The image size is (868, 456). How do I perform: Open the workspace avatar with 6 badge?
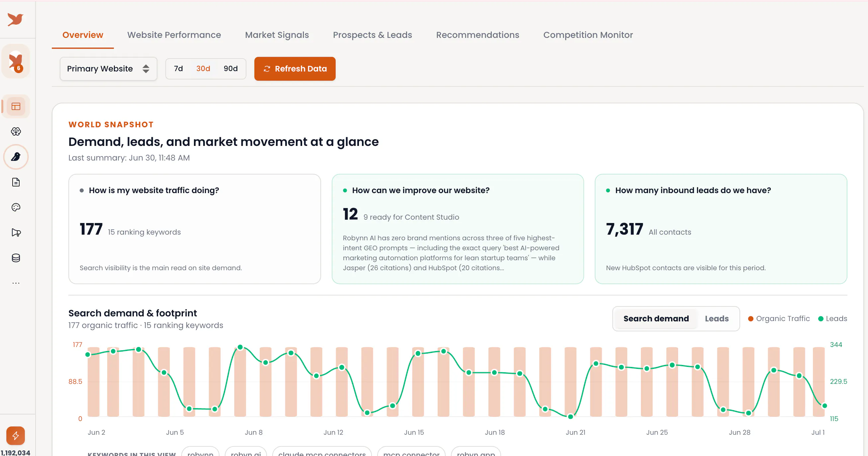[16, 61]
